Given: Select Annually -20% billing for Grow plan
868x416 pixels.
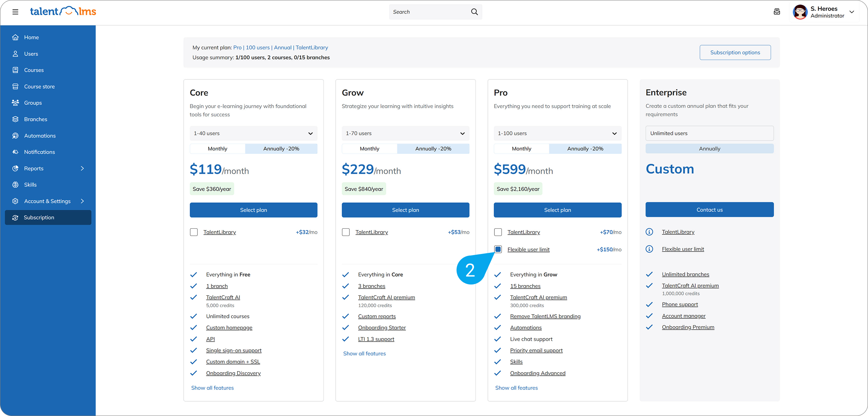Looking at the screenshot, I should pyautogui.click(x=433, y=148).
